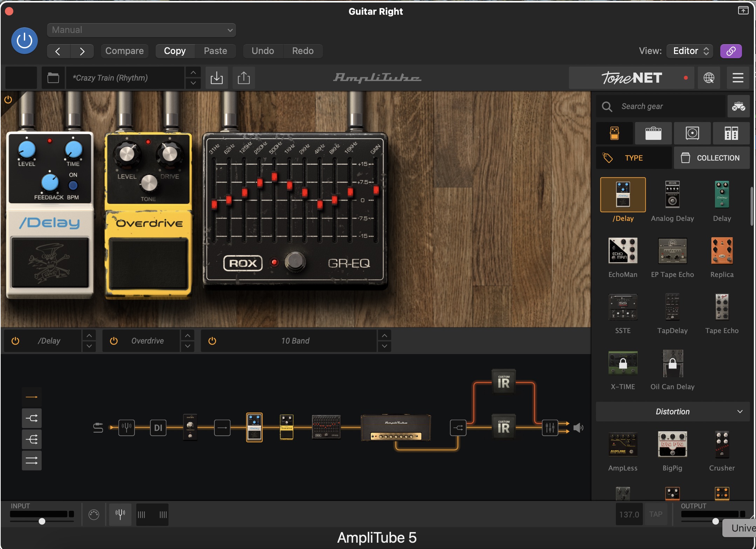Image resolution: width=756 pixels, height=549 pixels.
Task: Select the mixer block in signal chain
Action: [550, 428]
